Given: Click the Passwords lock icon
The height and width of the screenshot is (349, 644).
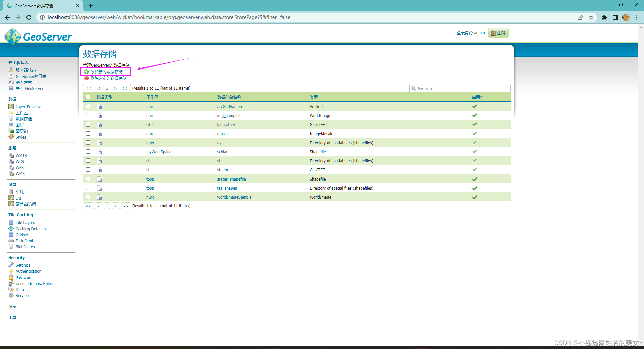Looking at the screenshot, I should click(x=11, y=277).
